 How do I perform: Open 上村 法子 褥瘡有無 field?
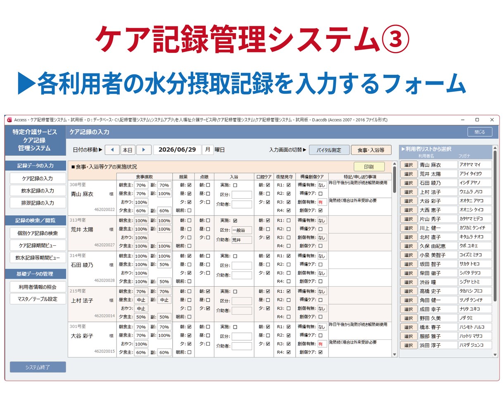(x=322, y=292)
